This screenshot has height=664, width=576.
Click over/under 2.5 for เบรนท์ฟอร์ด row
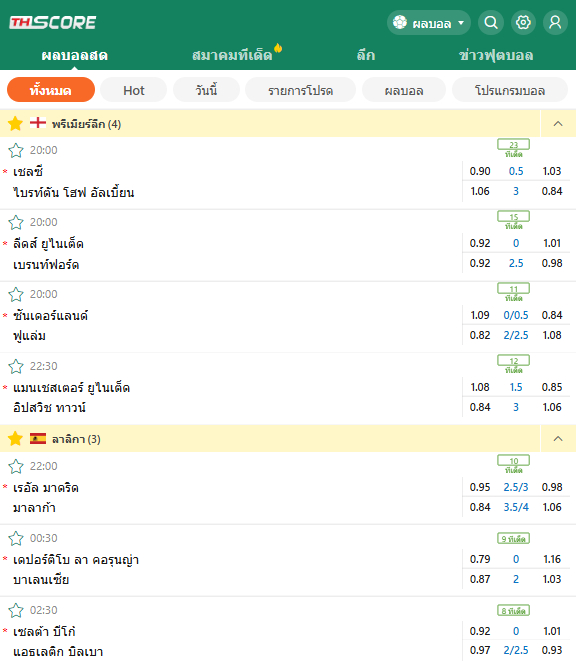(516, 263)
